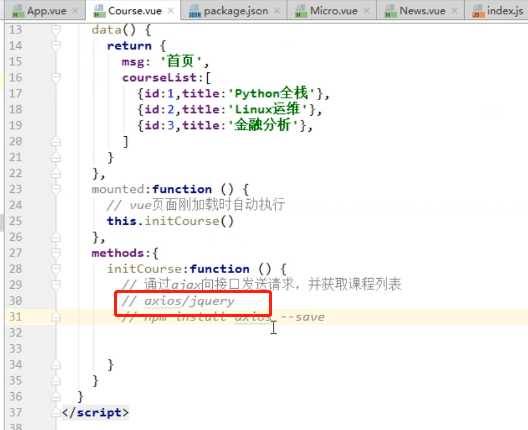Click line number 32 in the gutter
The image size is (528, 430).
15,333
